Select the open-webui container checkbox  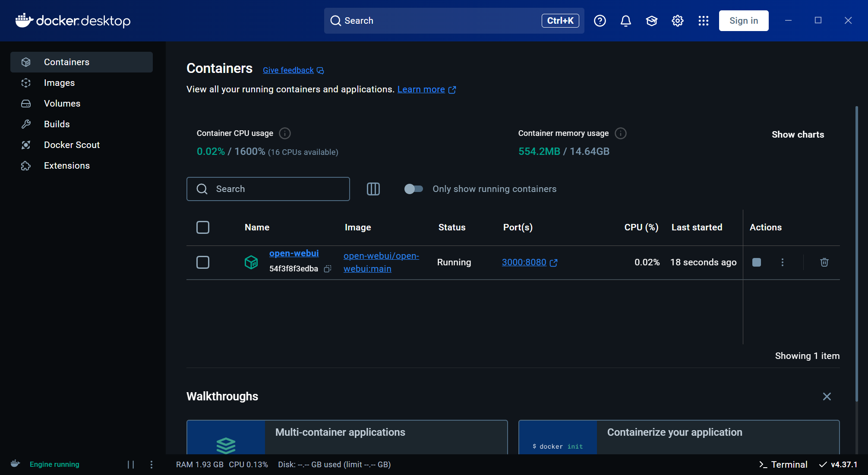coord(203,262)
